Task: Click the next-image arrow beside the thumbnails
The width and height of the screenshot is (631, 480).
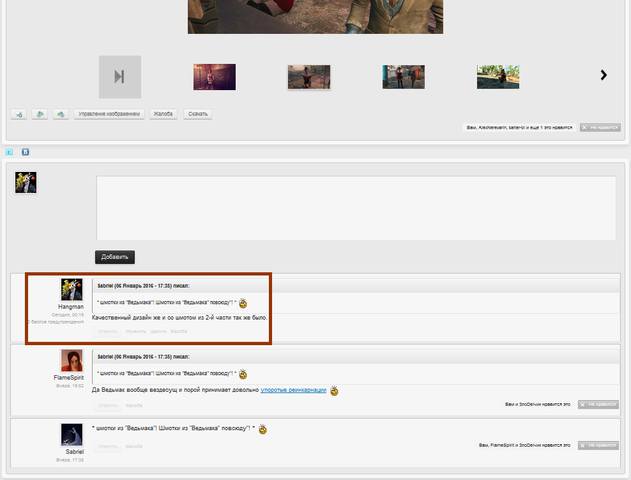Action: [603, 75]
